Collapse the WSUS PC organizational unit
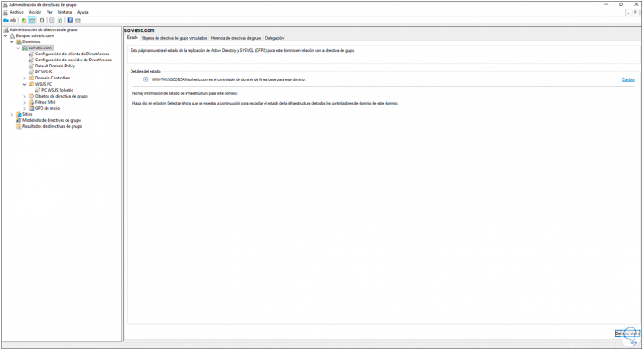644x349 pixels. click(x=25, y=84)
